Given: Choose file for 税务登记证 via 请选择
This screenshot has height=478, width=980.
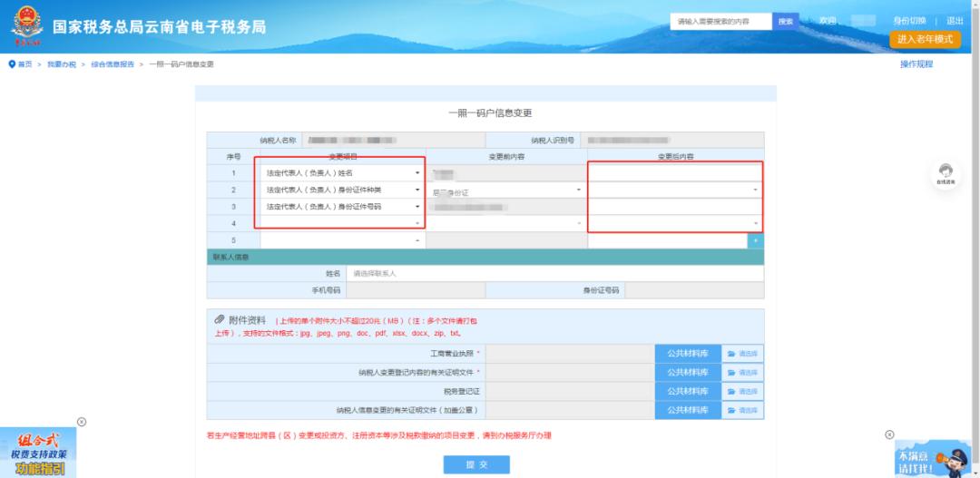Looking at the screenshot, I should (742, 391).
